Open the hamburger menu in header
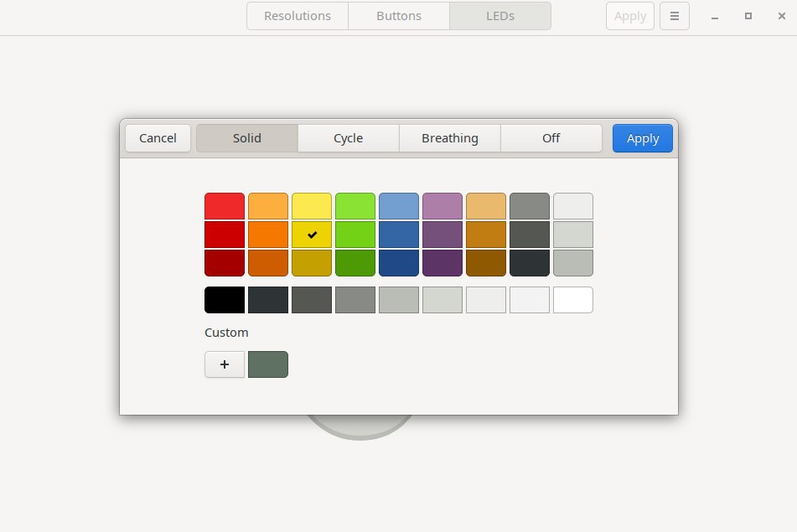797x532 pixels. [x=674, y=16]
